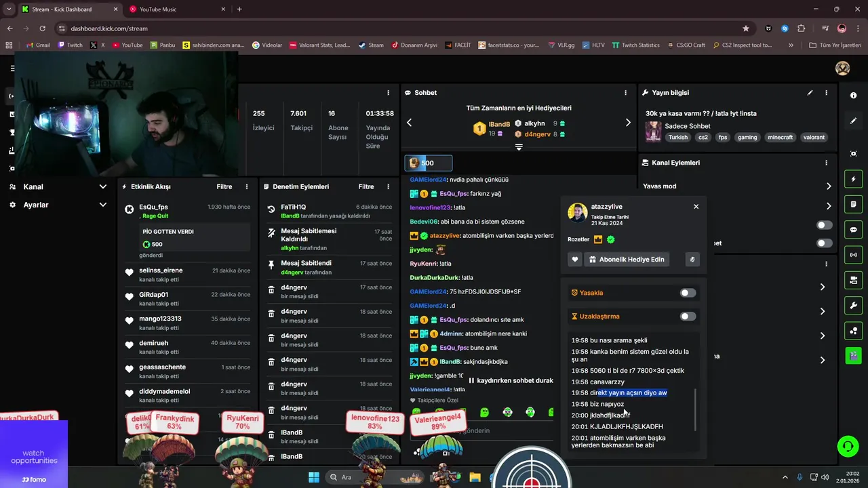Click the valorant tag
The image size is (868, 488).
click(814, 137)
